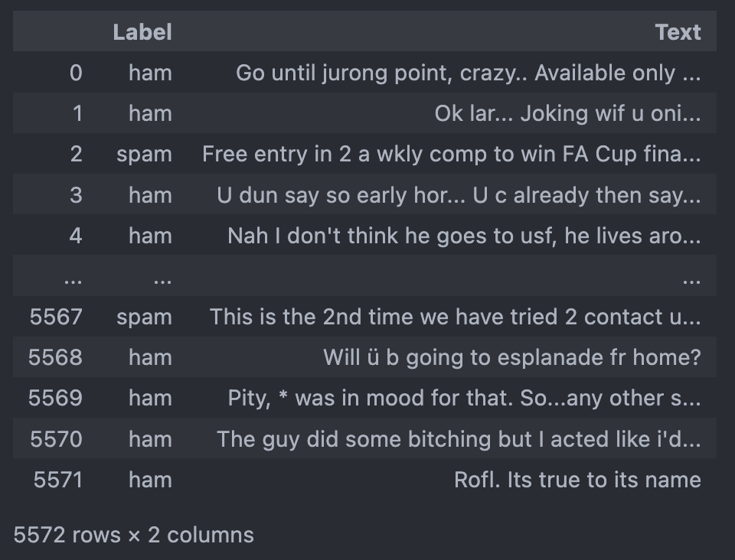Viewport: 735px width, 560px height.
Task: Click the ellipsis in the Text column
Action: (691, 280)
